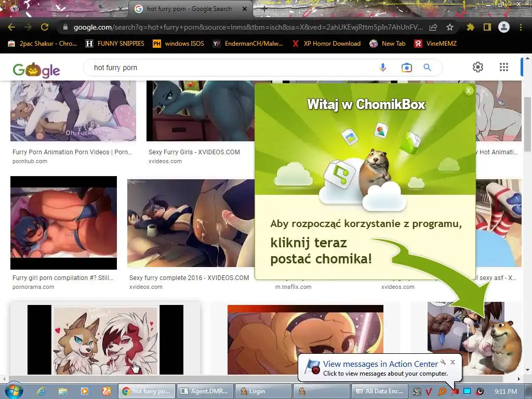532x399 pixels.
Task: Open the orange squirrel browser taskbar icon
Action: coord(106,391)
